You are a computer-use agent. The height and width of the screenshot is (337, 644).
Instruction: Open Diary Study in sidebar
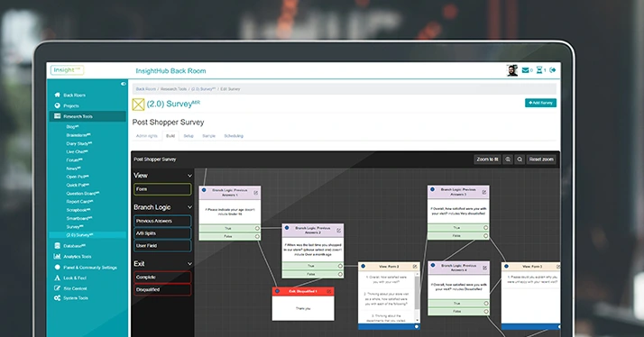78,143
